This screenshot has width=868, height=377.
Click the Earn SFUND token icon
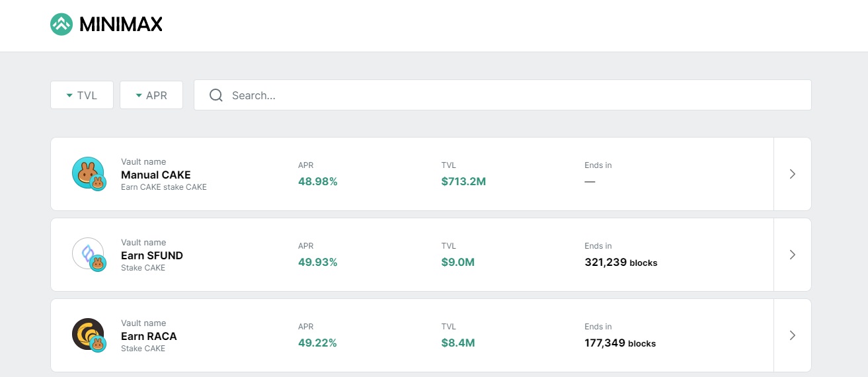click(x=89, y=255)
